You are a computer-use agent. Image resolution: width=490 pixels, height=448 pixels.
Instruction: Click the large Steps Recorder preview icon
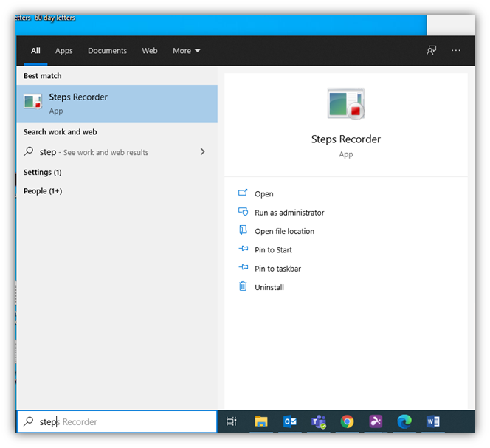pyautogui.click(x=346, y=104)
